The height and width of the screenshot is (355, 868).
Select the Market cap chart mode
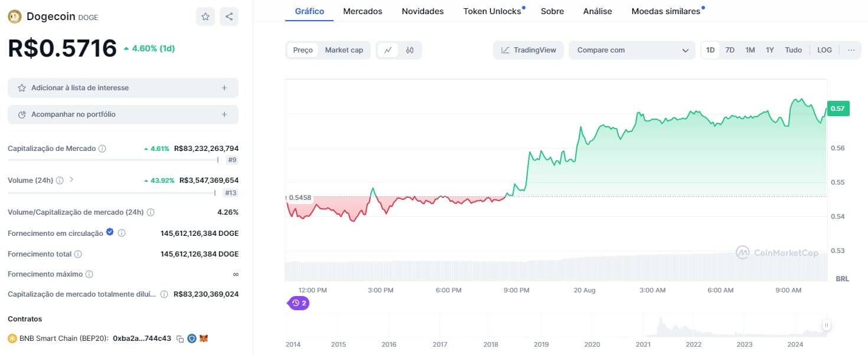(x=344, y=50)
